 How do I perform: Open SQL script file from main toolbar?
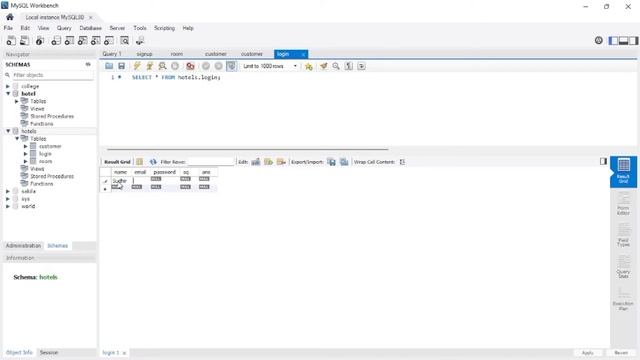[24, 40]
